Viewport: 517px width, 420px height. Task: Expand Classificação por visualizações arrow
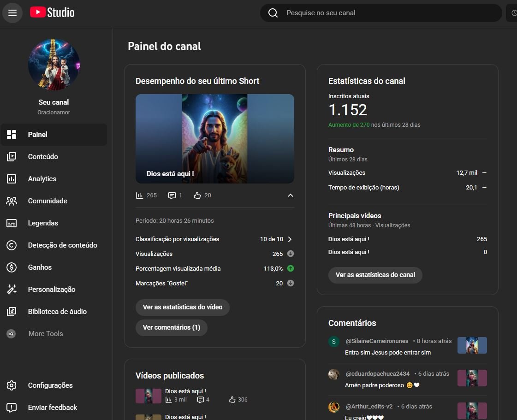click(290, 239)
